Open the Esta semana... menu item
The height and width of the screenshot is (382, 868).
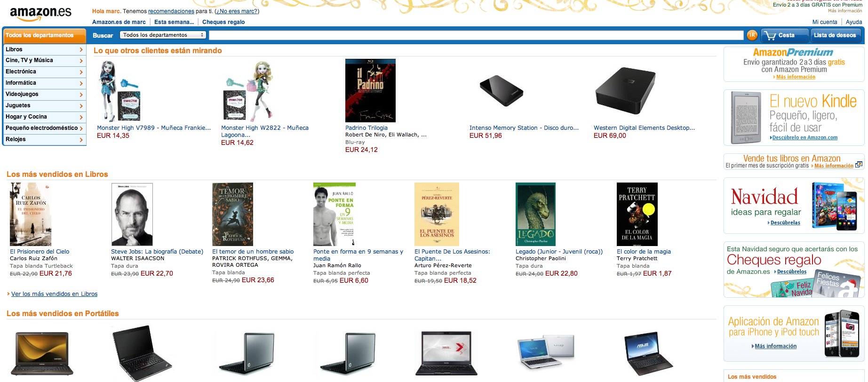point(174,22)
